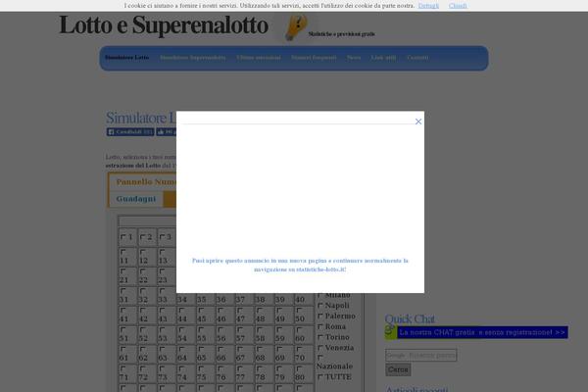The width and height of the screenshot is (588, 392).
Task: Check the TUTTE wheels option
Action: point(320,376)
